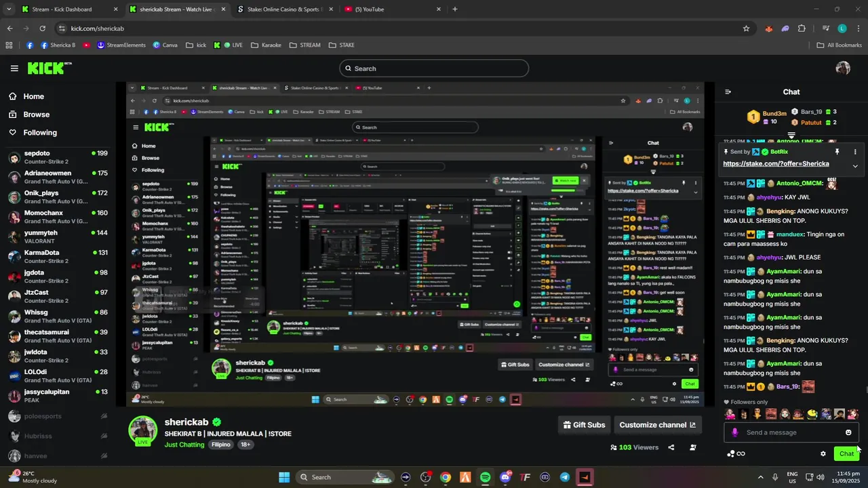Open yummyteh VALORANT channel

58,237
